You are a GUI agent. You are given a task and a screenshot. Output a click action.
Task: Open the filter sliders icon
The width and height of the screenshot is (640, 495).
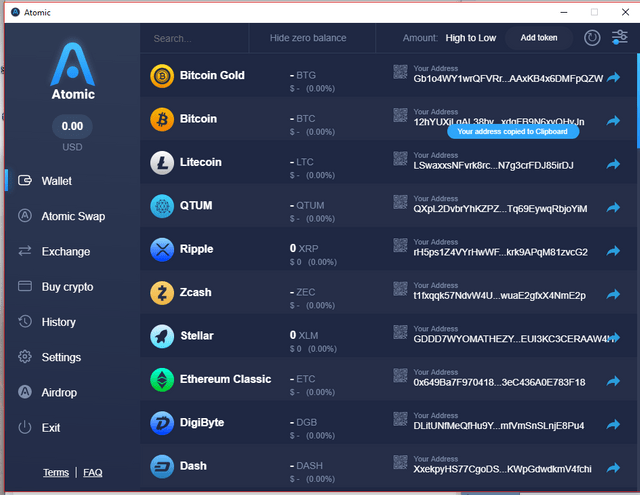pos(620,38)
